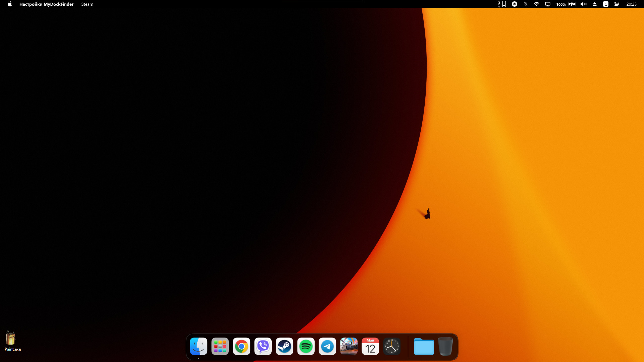Screen dimensions: 644x362
Task: Open the volume control in menu bar
Action: 583,4
